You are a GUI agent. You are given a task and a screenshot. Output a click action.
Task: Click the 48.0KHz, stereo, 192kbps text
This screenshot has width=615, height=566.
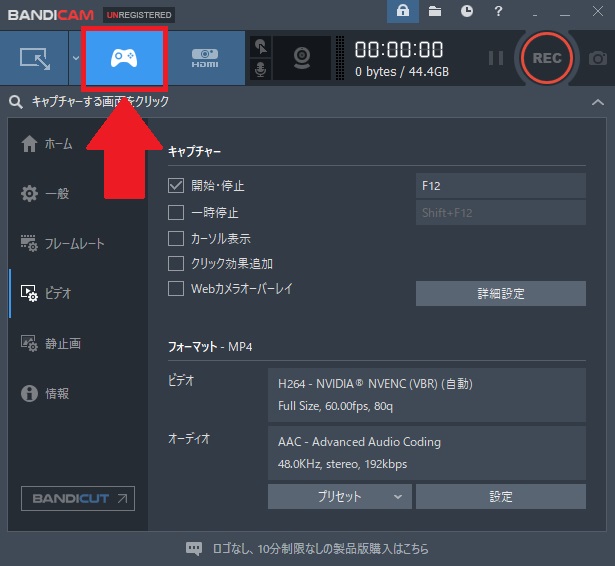point(342,464)
